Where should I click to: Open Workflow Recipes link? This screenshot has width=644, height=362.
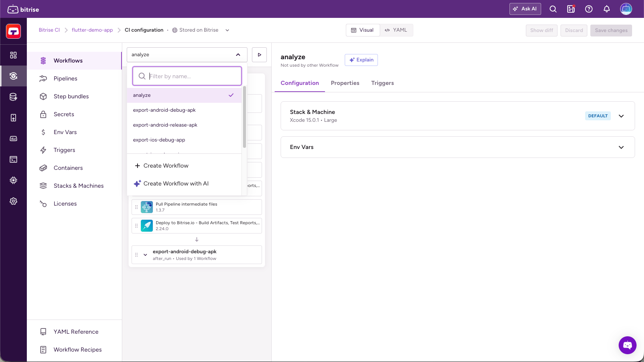[75, 350]
